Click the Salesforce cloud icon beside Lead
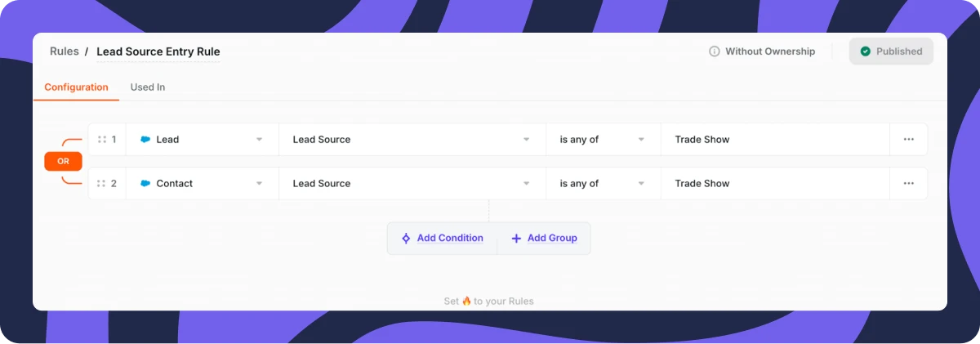980x344 pixels. click(x=145, y=140)
